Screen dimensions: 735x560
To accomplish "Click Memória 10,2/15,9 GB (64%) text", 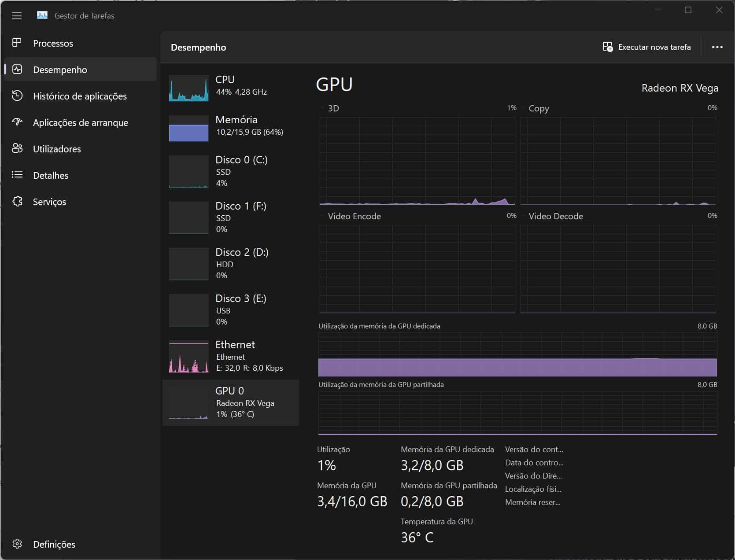I will (249, 125).
